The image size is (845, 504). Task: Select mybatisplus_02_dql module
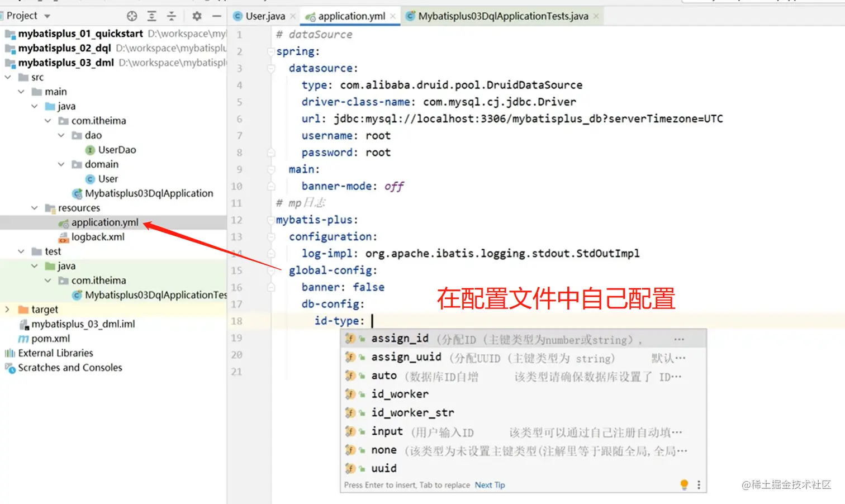(64, 48)
